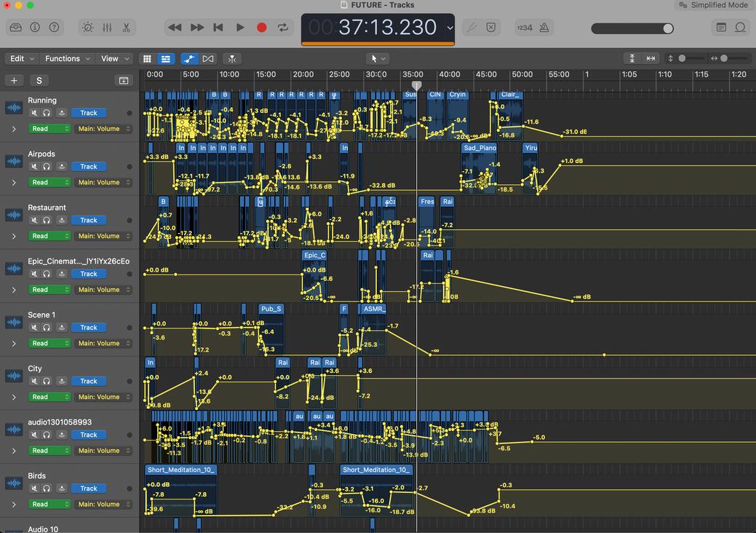Open Main: Volume parameter on Running
756x533 pixels.
click(x=103, y=129)
